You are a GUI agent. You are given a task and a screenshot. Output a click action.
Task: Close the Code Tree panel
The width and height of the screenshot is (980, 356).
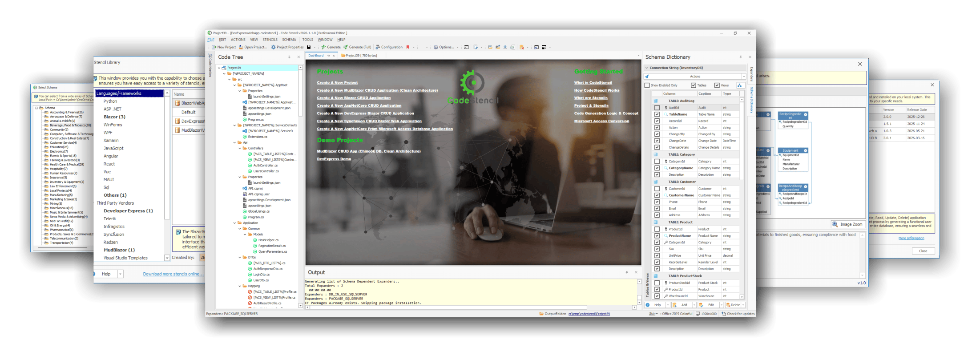[298, 57]
